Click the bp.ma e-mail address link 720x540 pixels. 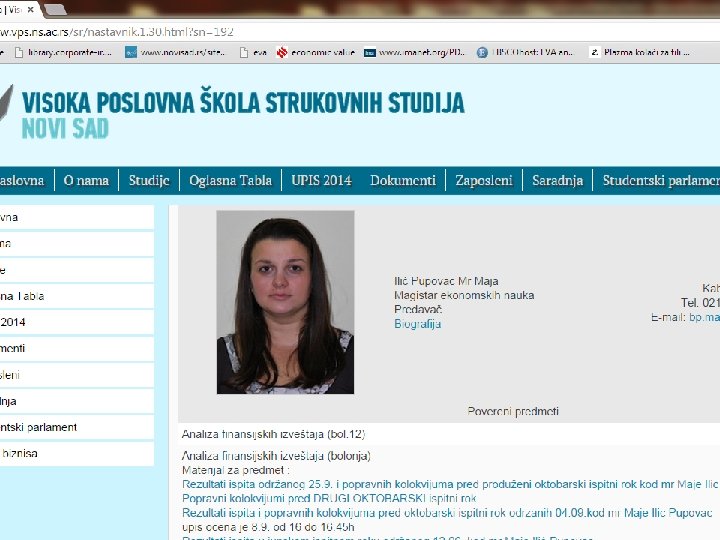pyautogui.click(x=704, y=317)
